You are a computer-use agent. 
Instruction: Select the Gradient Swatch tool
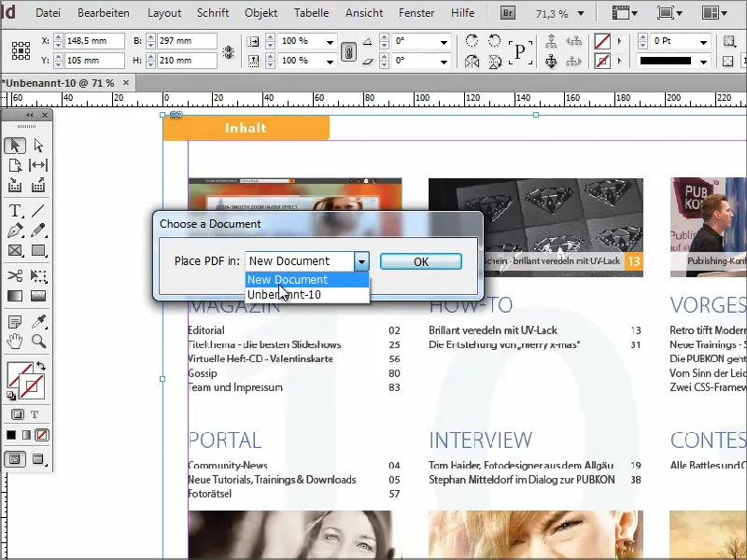pyautogui.click(x=15, y=295)
